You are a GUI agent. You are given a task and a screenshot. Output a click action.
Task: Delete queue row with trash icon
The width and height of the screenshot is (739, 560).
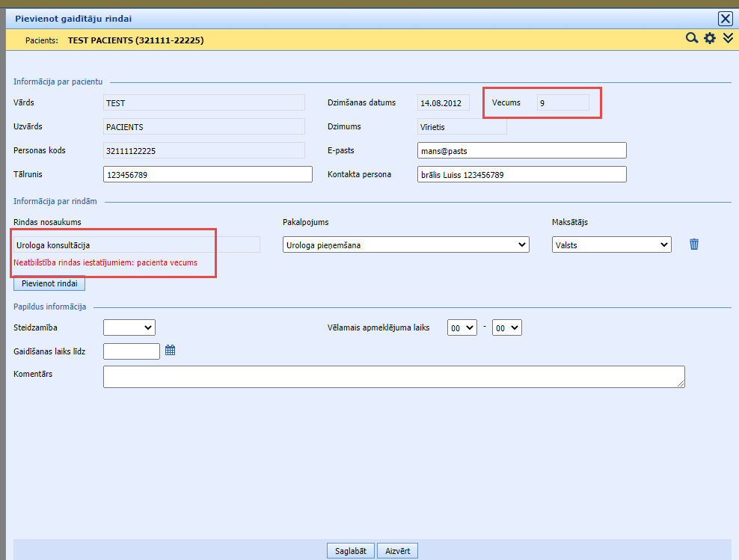pos(694,244)
